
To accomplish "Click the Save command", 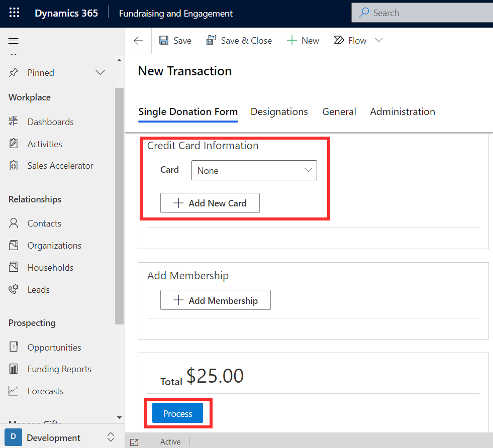I will tap(175, 41).
